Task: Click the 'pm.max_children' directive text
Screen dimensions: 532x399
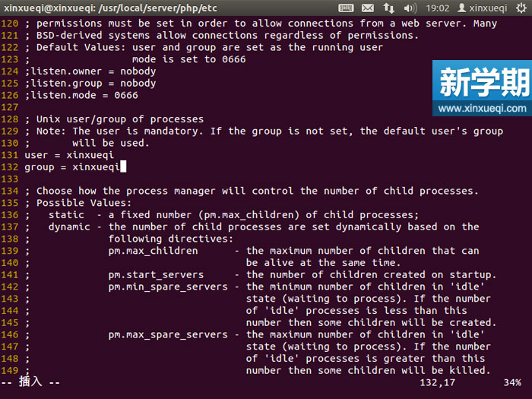Action: pos(153,251)
